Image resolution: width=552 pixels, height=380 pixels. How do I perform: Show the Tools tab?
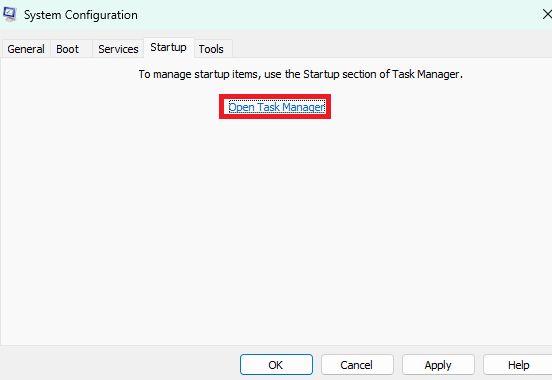211,49
